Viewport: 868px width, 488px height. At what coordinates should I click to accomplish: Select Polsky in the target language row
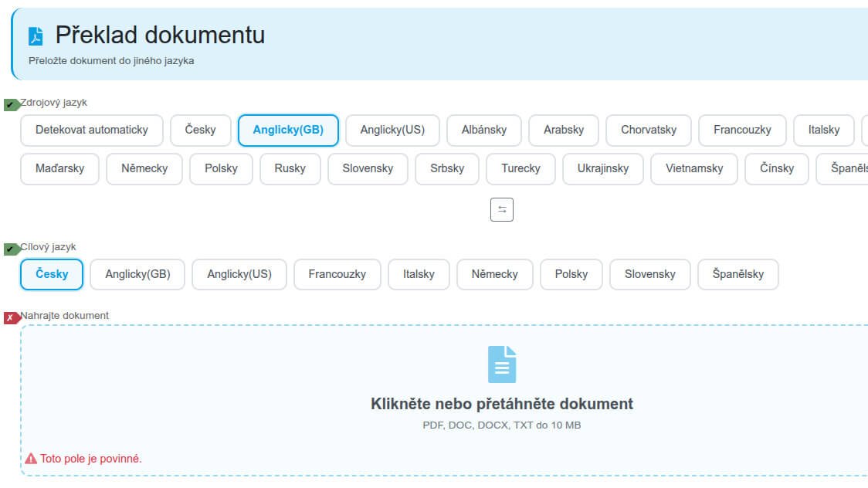571,274
